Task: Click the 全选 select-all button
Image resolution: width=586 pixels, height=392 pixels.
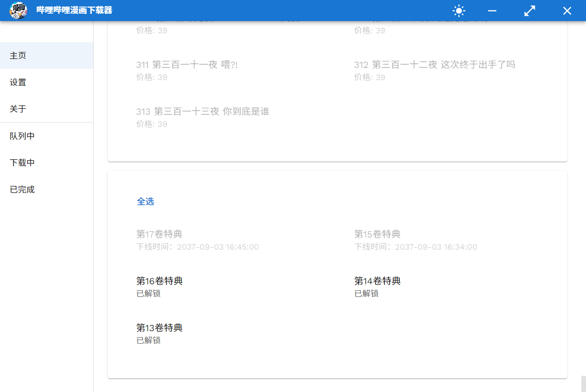Action: pyautogui.click(x=145, y=201)
